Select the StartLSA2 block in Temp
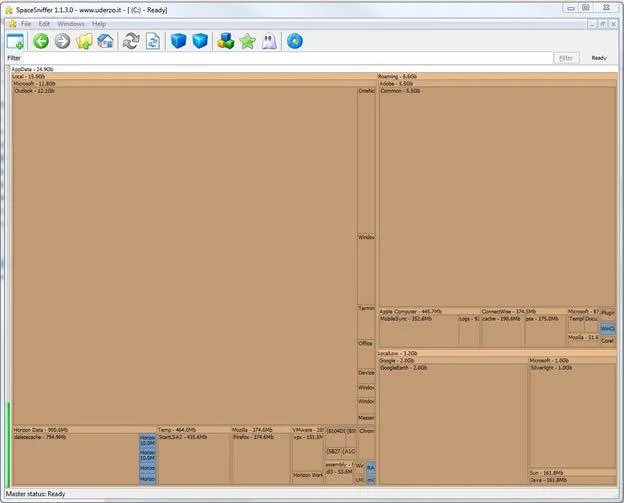 pyautogui.click(x=194, y=459)
